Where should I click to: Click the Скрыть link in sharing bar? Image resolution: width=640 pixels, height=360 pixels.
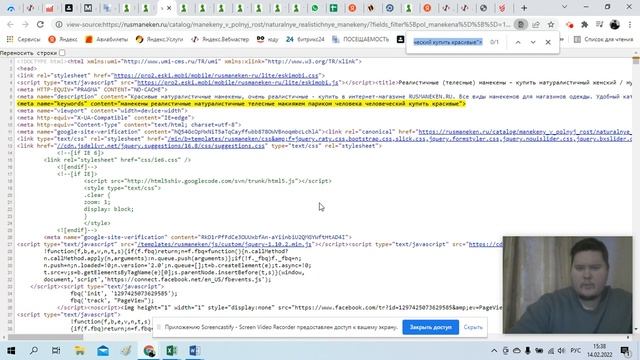click(x=473, y=327)
